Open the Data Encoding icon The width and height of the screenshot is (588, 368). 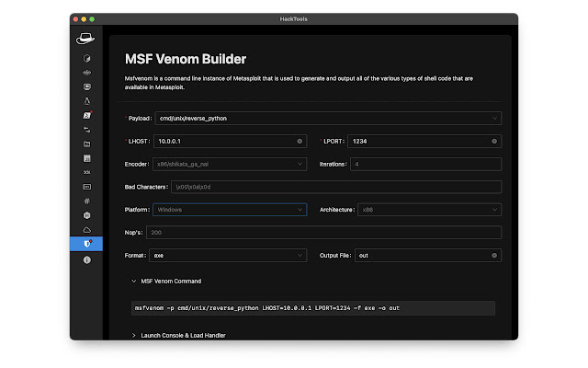86,187
